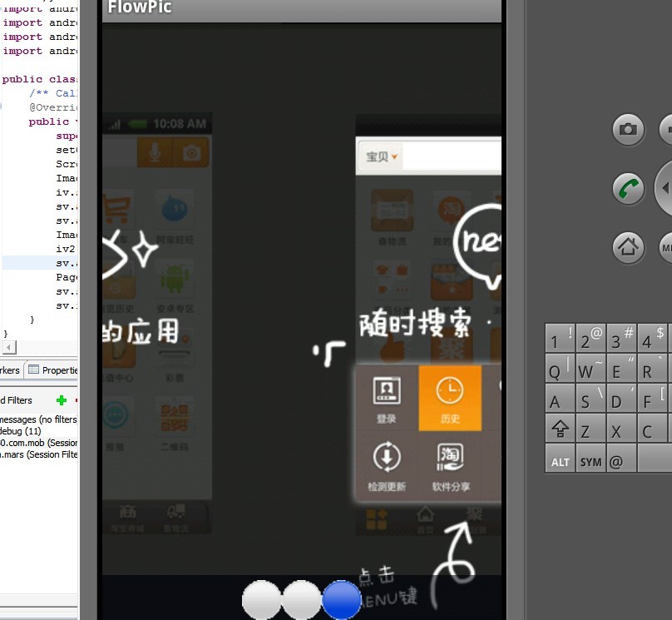
Task: Click the highlighted sv. code line
Action: 40,263
